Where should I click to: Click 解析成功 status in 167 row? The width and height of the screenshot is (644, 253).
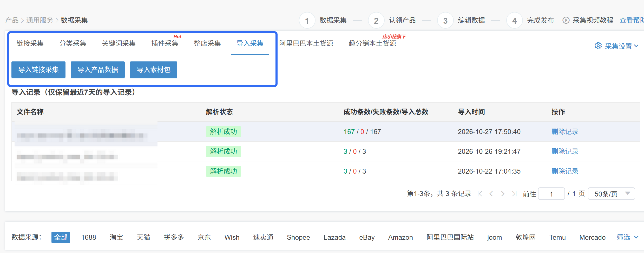click(224, 132)
